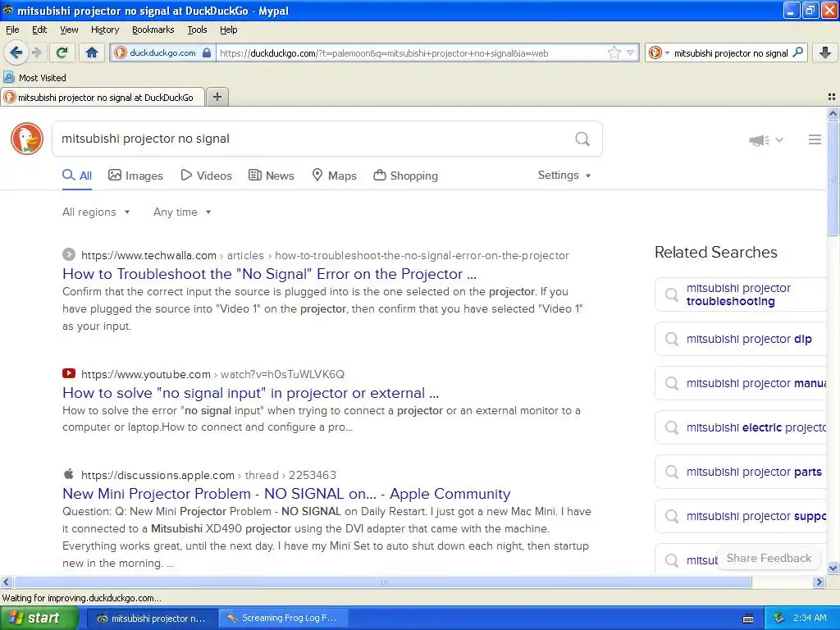Click the padlock site security icon

click(x=206, y=52)
